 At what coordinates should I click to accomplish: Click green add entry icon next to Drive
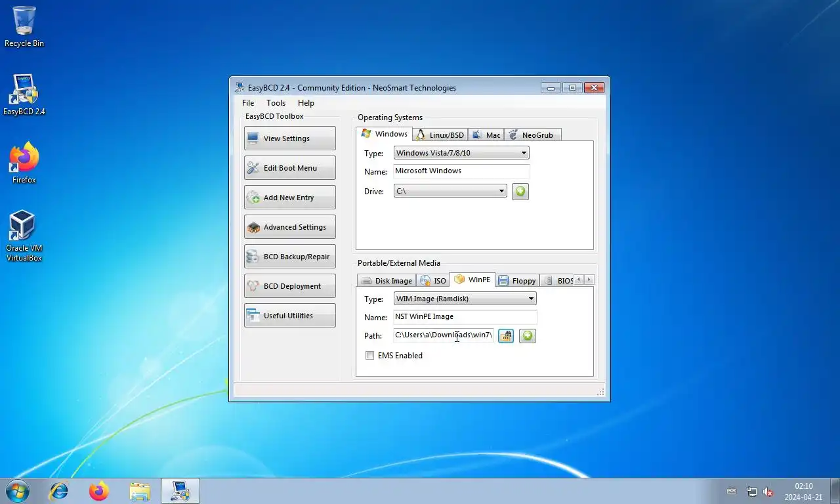point(520,191)
